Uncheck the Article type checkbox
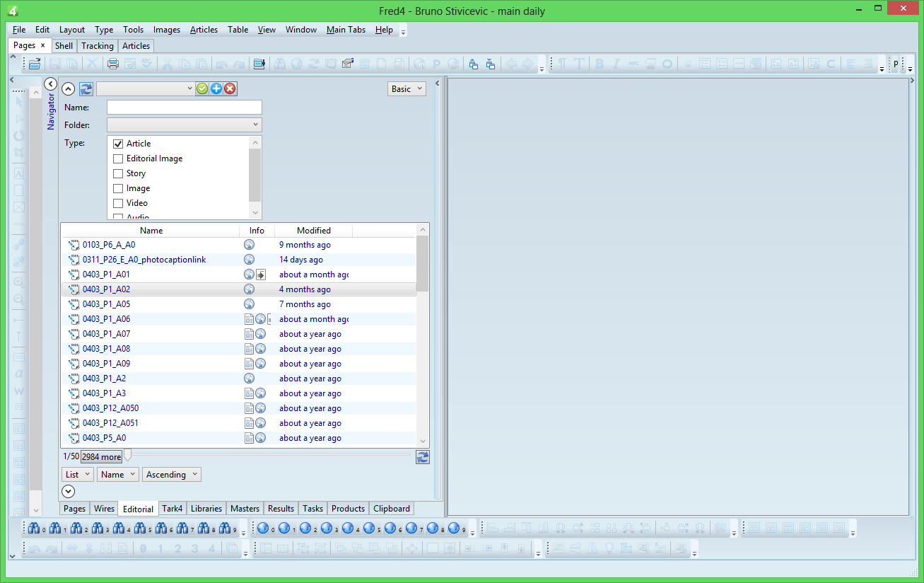The width and height of the screenshot is (924, 583). pyautogui.click(x=118, y=144)
